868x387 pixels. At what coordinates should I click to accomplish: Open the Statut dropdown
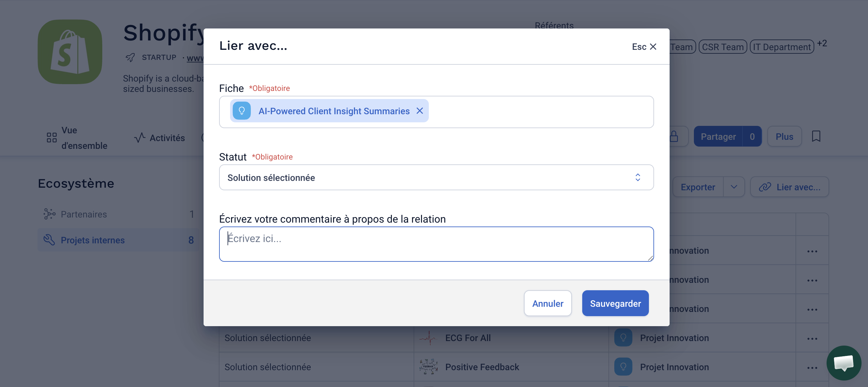tap(436, 178)
